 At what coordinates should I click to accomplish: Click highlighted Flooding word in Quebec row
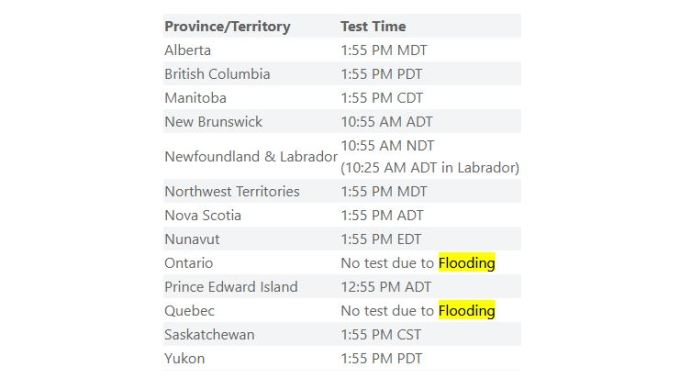[467, 310]
